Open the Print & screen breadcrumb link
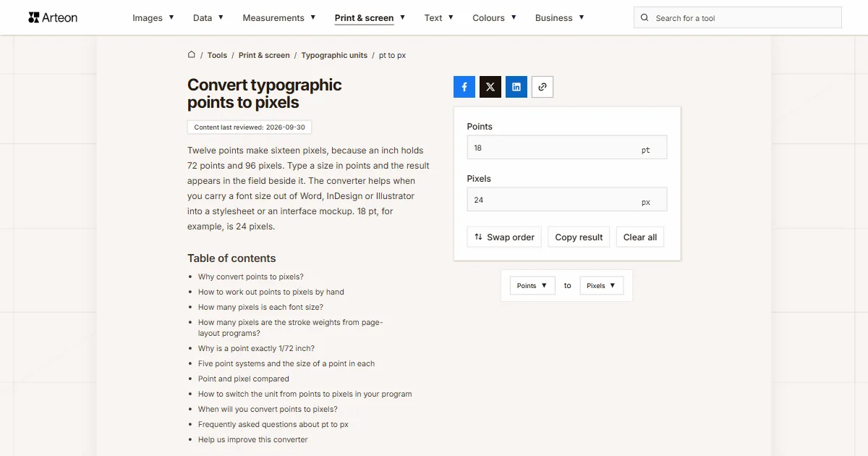The width and height of the screenshot is (868, 456). [264, 55]
